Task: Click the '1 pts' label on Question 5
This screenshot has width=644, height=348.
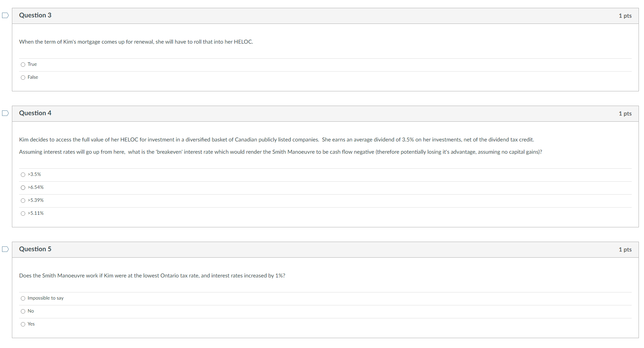Action: coord(625,249)
